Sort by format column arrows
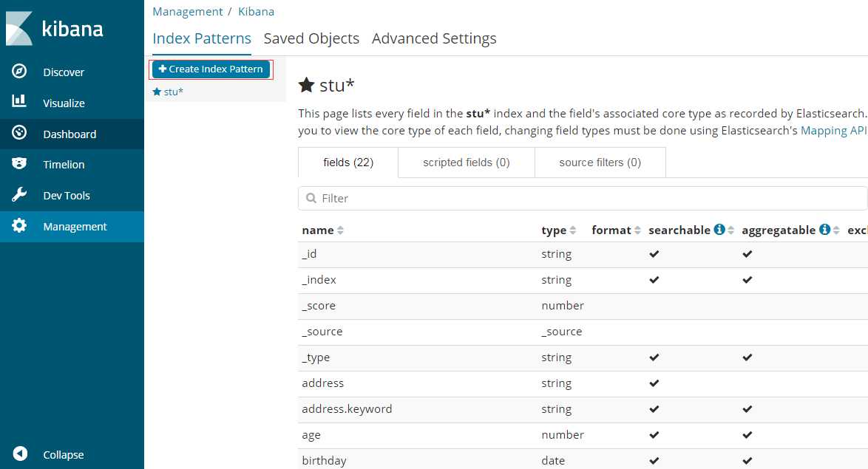 click(x=637, y=230)
